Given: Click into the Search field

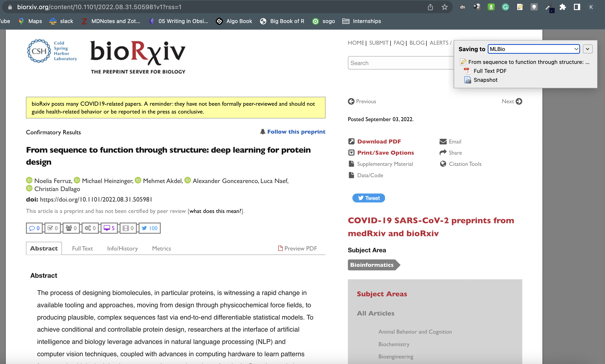Looking at the screenshot, I should [401, 63].
